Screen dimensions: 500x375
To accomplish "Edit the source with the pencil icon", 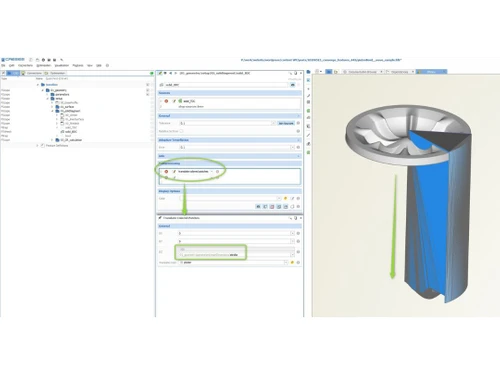I will (x=174, y=101).
